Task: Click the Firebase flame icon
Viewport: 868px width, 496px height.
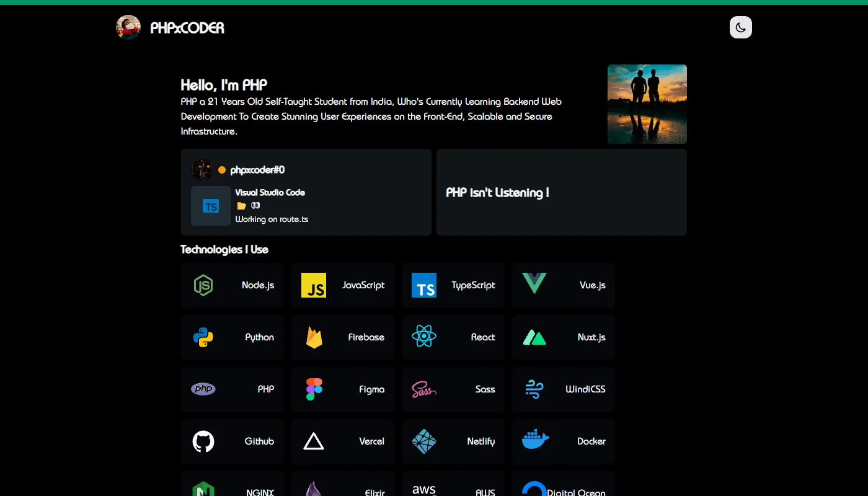Action: (314, 337)
